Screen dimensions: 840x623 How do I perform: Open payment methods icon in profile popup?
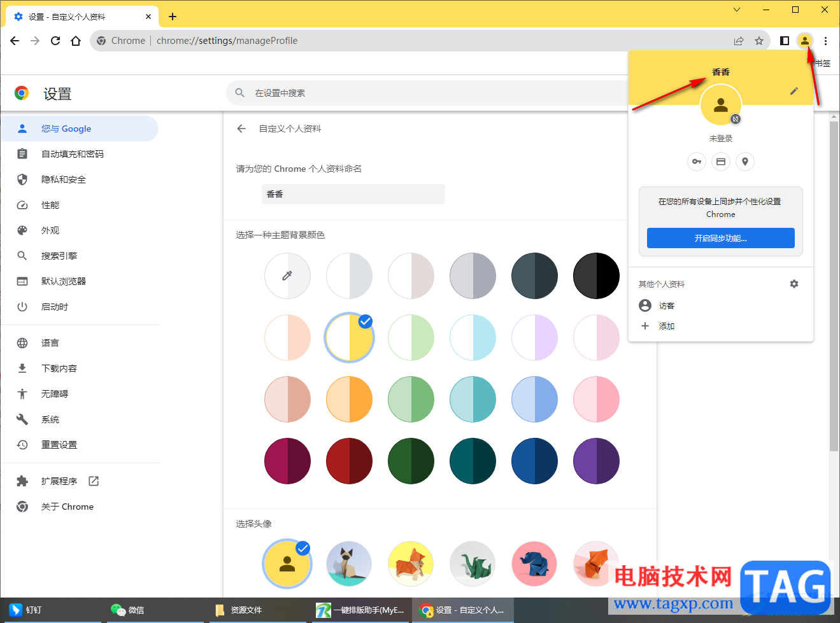pos(720,162)
